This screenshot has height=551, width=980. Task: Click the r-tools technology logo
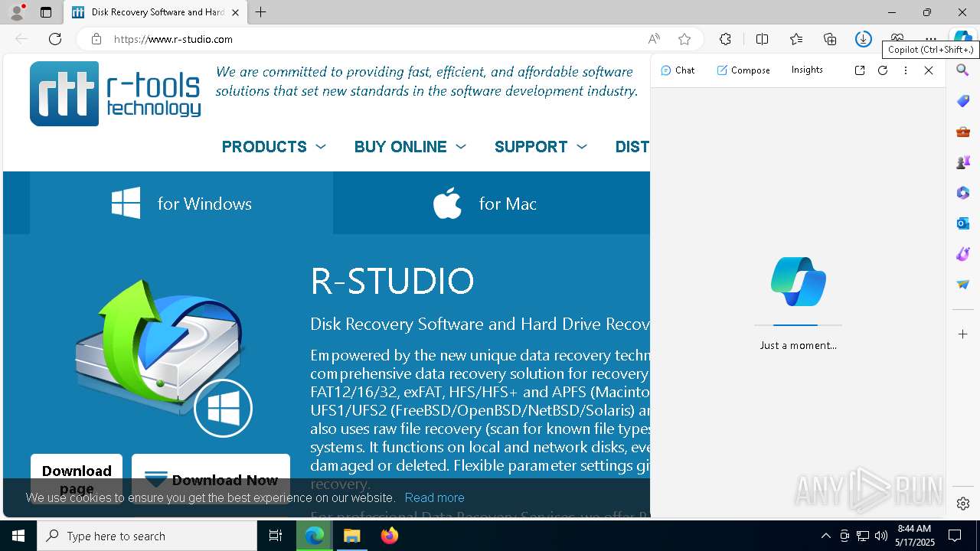116,93
